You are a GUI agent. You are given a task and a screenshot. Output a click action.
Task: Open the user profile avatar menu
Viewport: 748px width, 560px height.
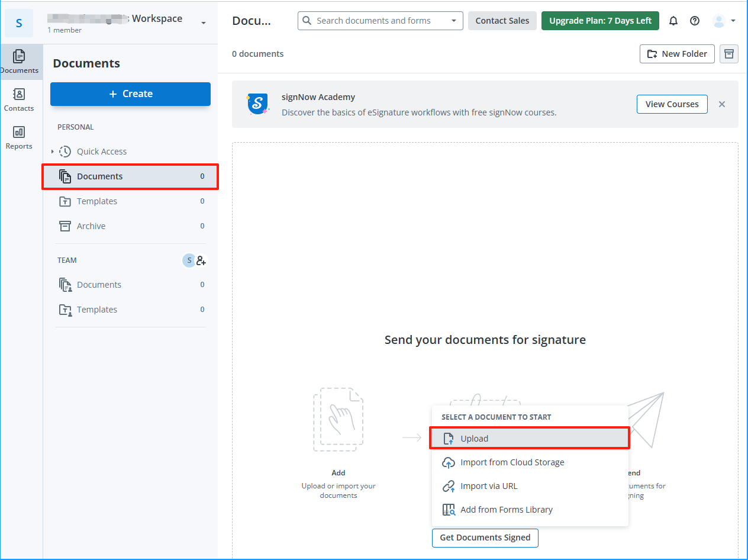pyautogui.click(x=724, y=21)
